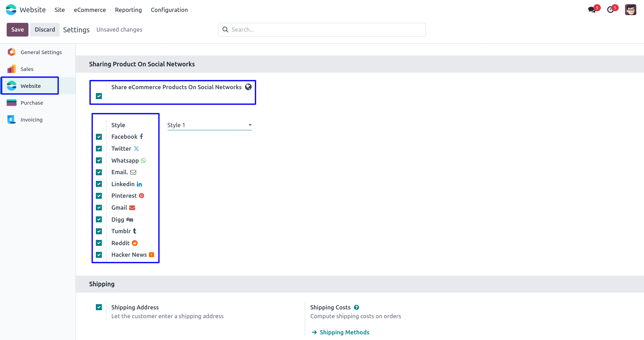Open the Style 1 dropdown
Image resolution: width=644 pixels, height=340 pixels.
(209, 125)
